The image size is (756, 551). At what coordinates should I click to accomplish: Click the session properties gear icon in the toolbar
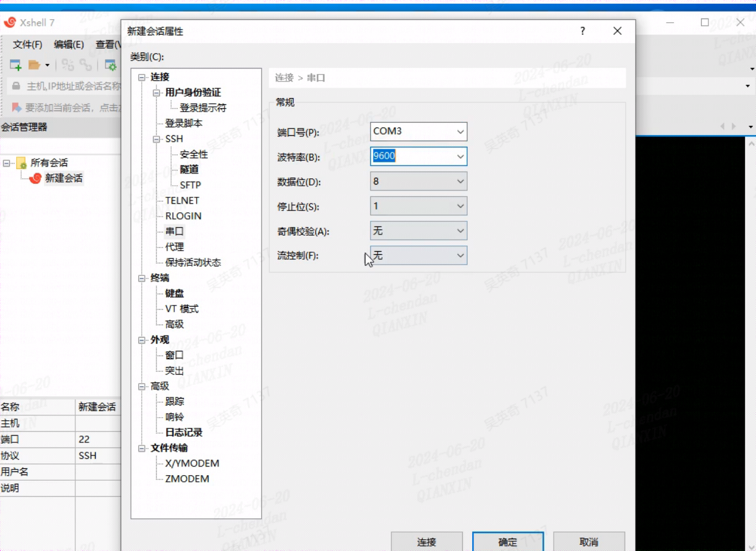click(110, 65)
